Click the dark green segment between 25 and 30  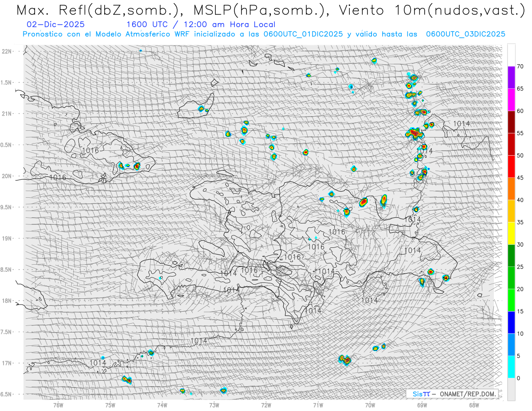511,255
